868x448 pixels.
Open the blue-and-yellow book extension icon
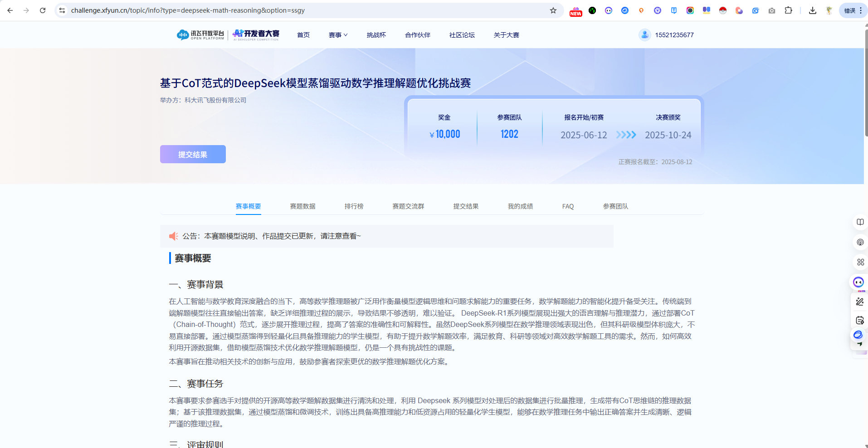click(707, 10)
